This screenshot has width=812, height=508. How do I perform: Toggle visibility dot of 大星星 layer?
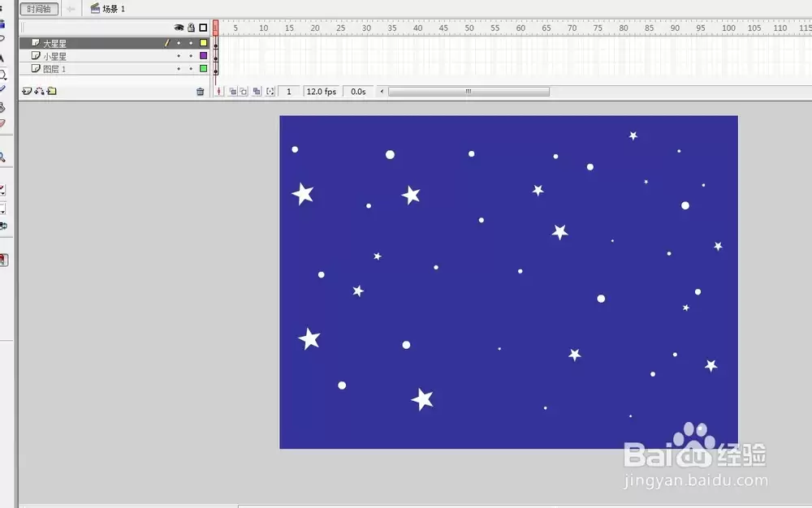[179, 43]
